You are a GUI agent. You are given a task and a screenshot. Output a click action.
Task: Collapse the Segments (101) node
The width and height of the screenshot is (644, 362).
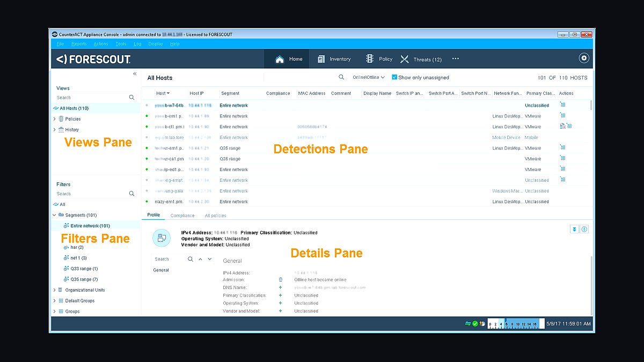click(55, 215)
